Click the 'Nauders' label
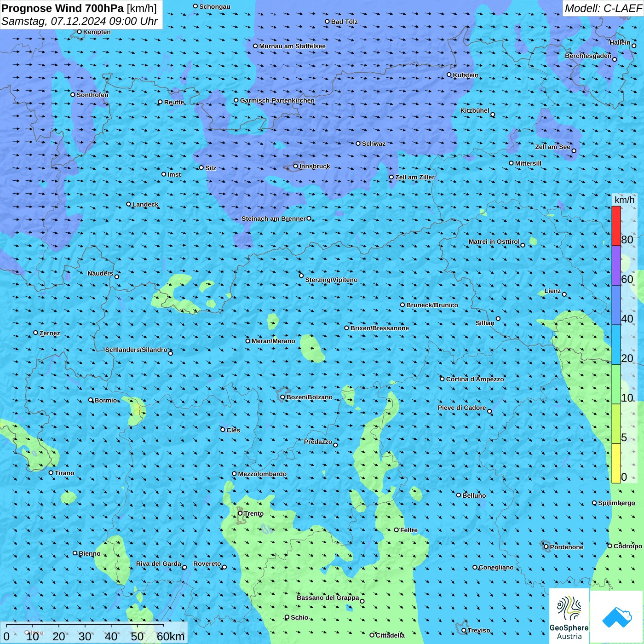644x644 pixels. point(100,273)
